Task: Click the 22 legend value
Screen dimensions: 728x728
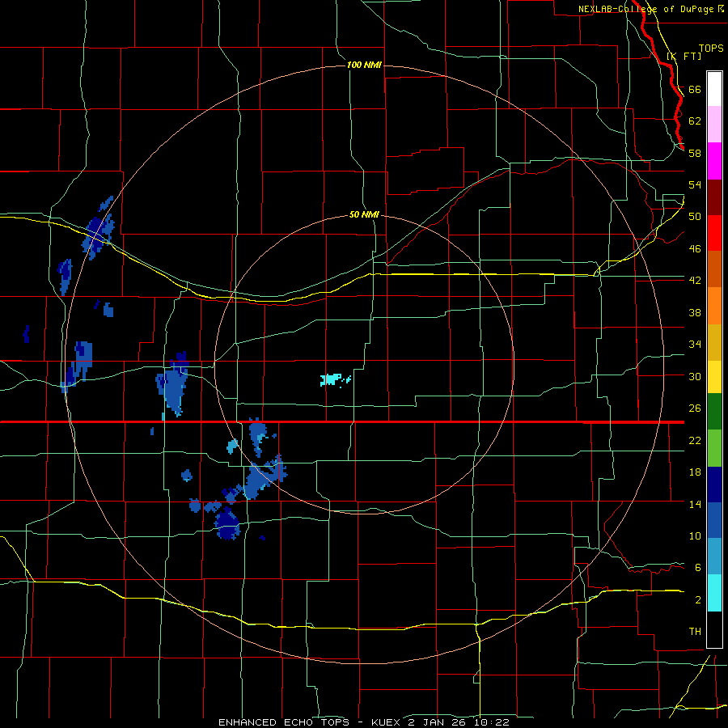Action: tap(695, 441)
